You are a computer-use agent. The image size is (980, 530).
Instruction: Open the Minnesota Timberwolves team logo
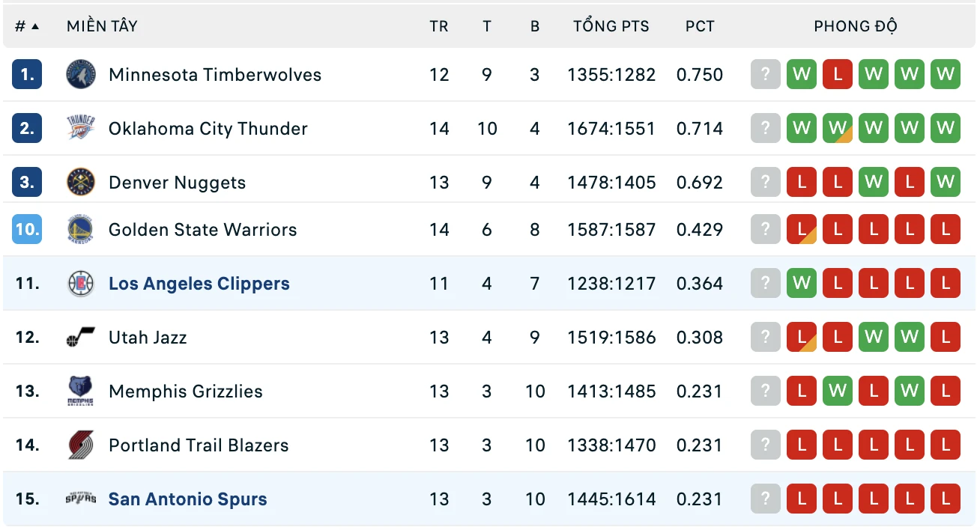point(81,75)
